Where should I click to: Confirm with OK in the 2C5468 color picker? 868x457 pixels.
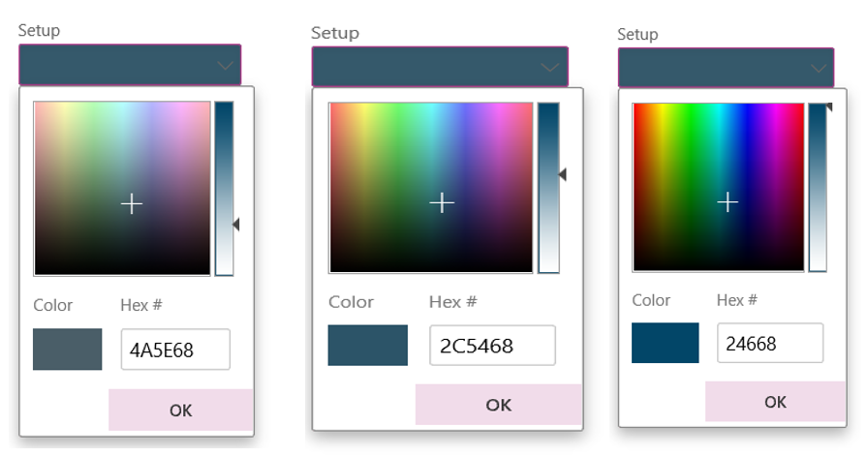[x=498, y=405]
